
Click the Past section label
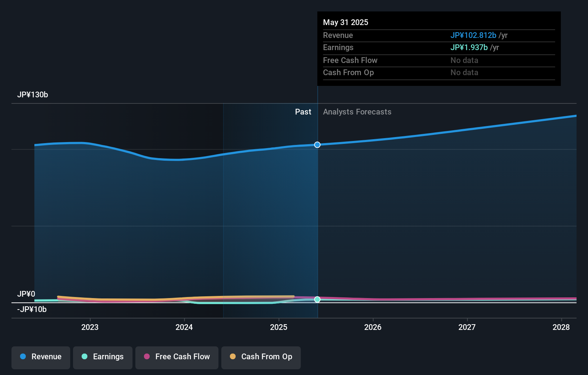(303, 112)
